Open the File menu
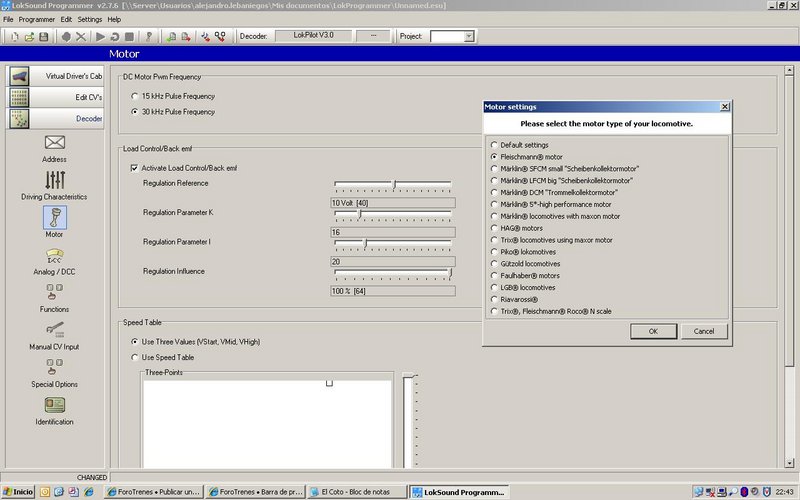The width and height of the screenshot is (800, 500). pos(8,19)
